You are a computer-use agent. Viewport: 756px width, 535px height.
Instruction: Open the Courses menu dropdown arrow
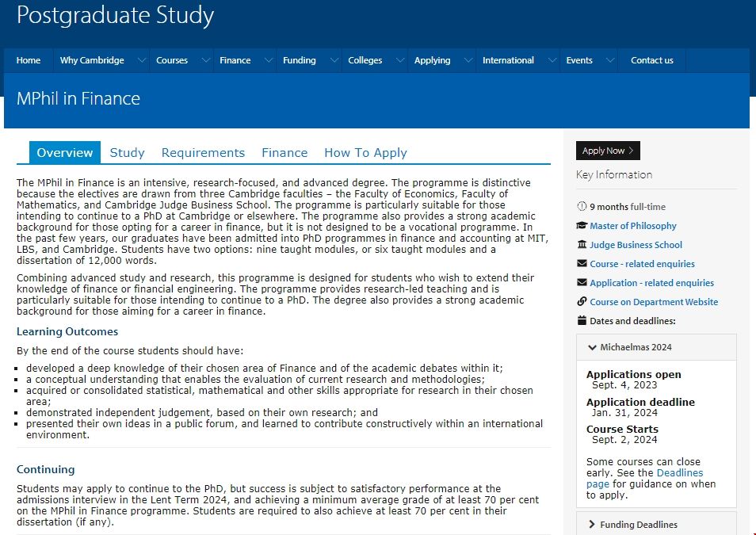205,60
